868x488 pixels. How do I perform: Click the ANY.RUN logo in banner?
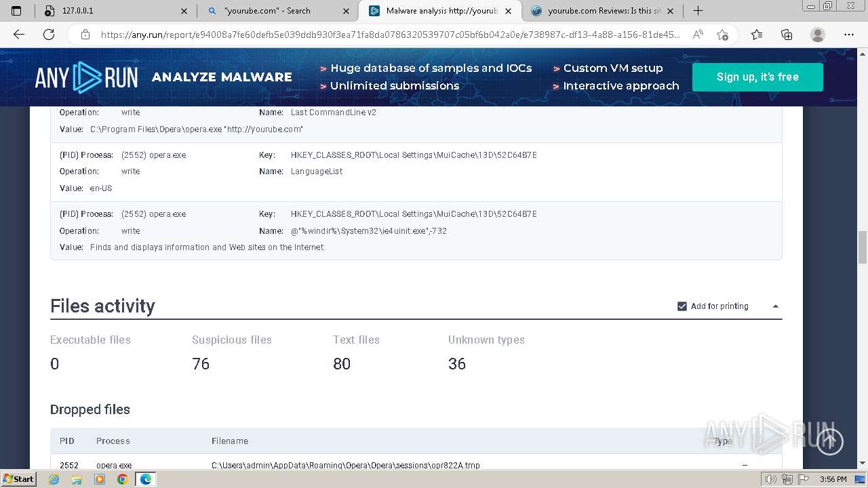click(86, 77)
